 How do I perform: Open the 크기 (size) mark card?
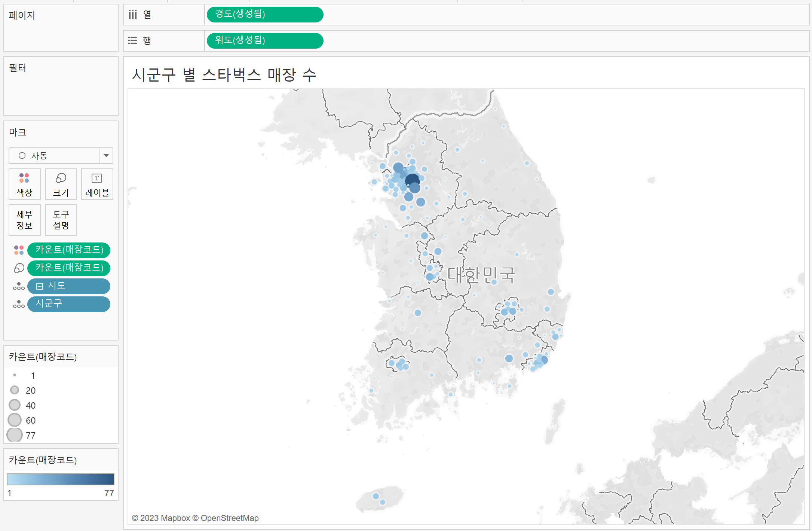pos(61,184)
